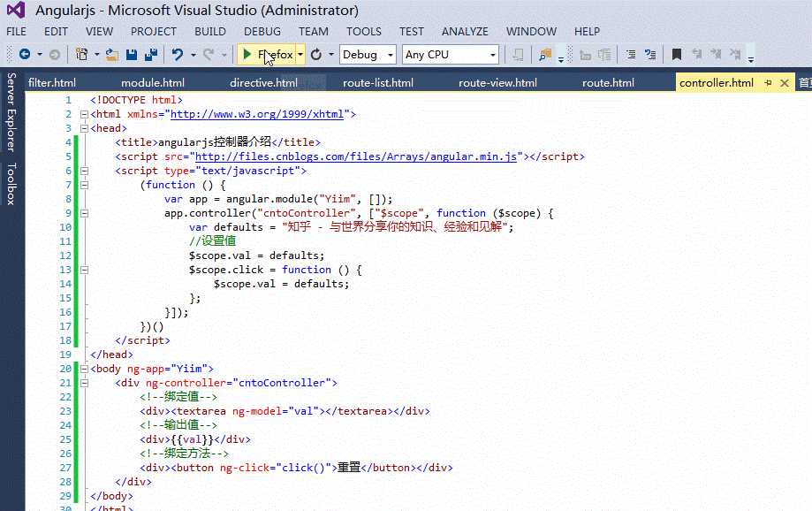This screenshot has height=511, width=812.
Task: Switch to the filter.html tab
Action: click(52, 82)
